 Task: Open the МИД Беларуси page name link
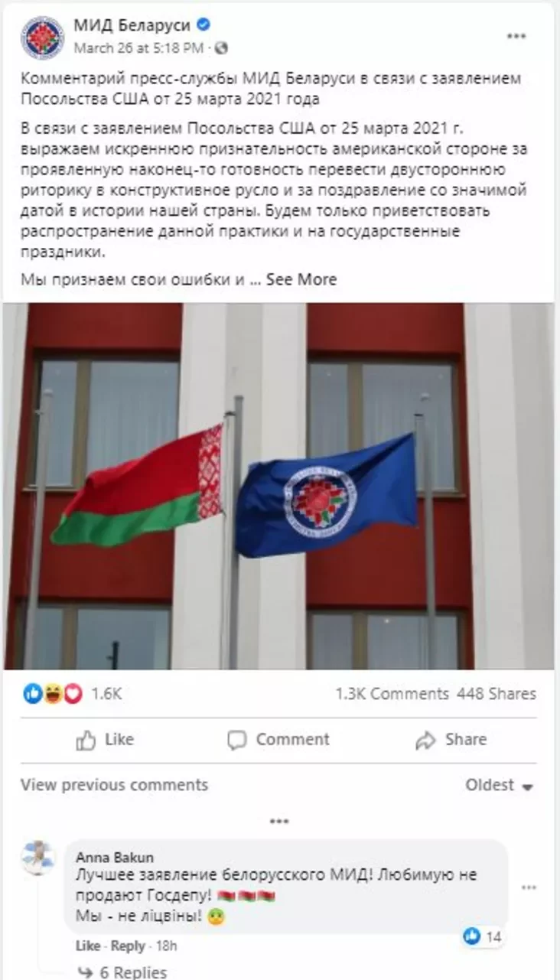(x=132, y=26)
